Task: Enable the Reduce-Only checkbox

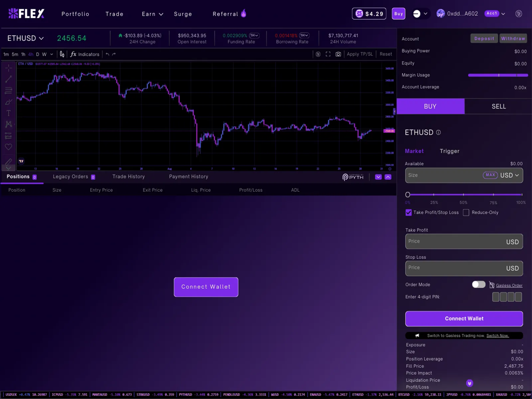Action: (466, 212)
